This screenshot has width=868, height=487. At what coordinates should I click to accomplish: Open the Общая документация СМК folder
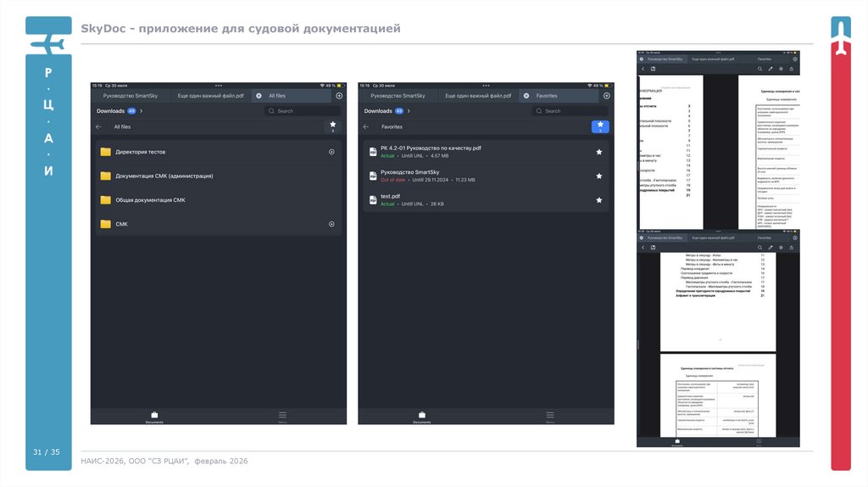tap(218, 200)
